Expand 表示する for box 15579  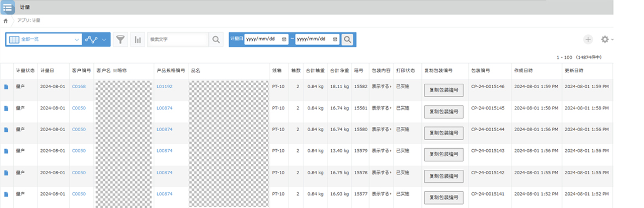381,150
